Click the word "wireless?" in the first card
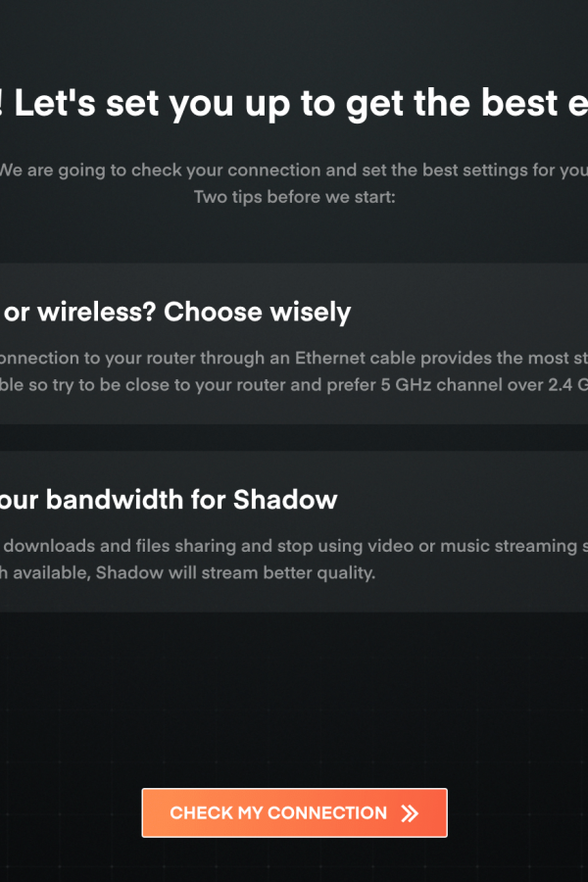 coord(96,312)
